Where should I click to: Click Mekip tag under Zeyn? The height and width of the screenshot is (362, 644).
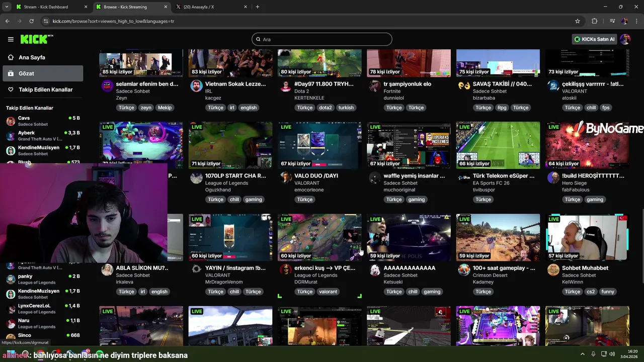[x=165, y=108]
